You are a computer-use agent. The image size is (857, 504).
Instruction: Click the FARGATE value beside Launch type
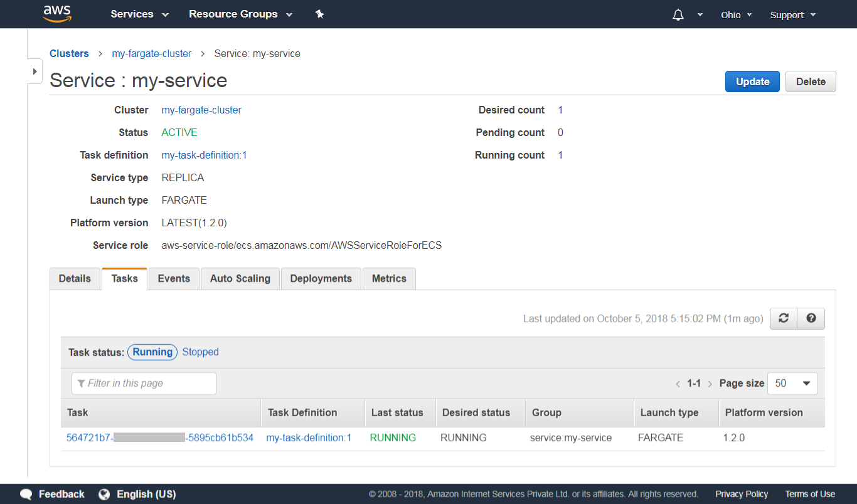tap(184, 201)
